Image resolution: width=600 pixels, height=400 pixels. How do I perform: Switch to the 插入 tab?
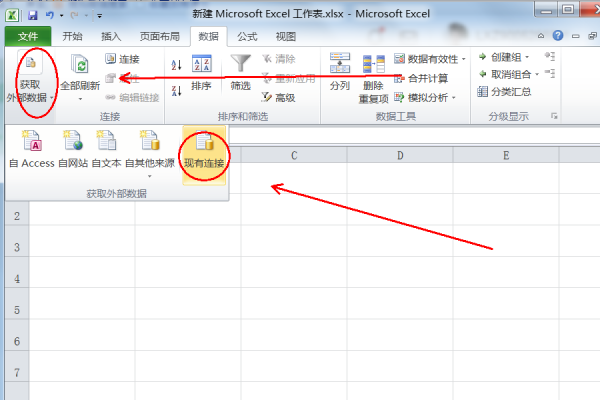111,36
